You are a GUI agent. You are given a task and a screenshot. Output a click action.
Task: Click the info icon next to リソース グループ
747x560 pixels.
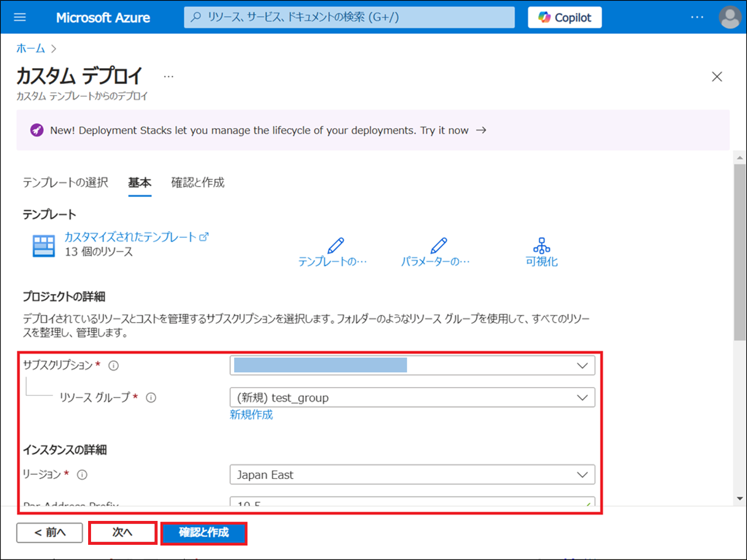[151, 398]
